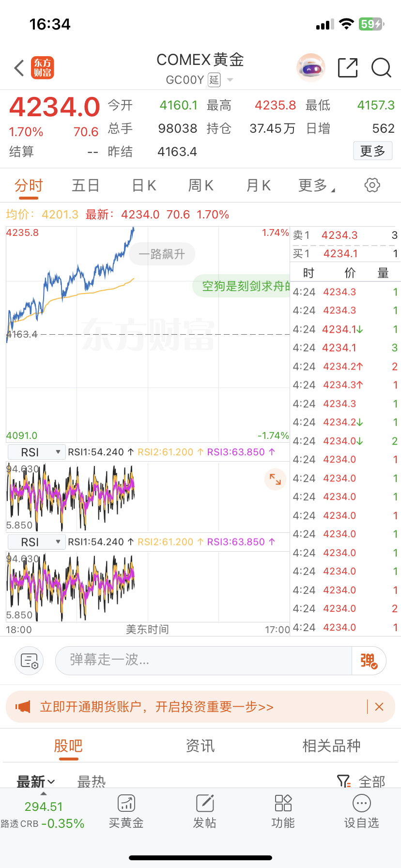Tap the 更多 quote details button
Viewport: 401px width, 868px height.
click(x=372, y=151)
